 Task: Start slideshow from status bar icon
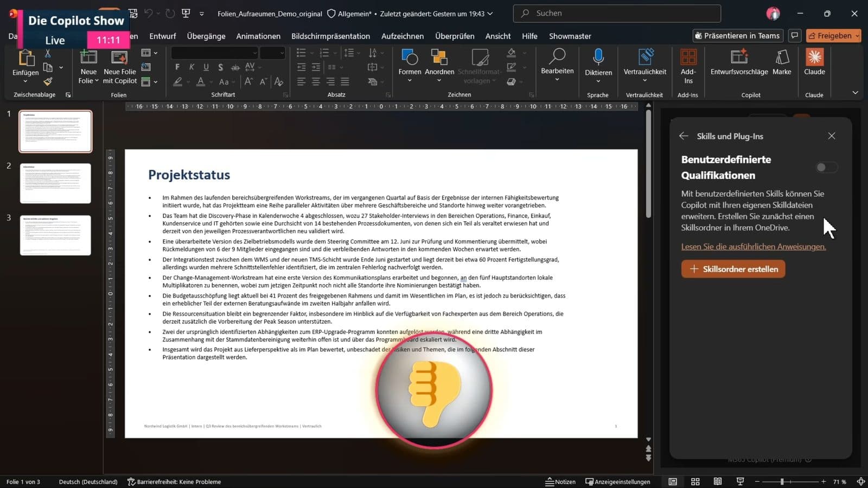pos(740,481)
